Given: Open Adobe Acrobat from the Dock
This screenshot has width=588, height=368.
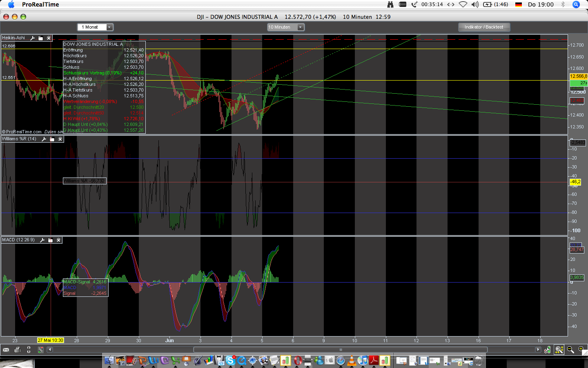Looking at the screenshot, I should [374, 360].
